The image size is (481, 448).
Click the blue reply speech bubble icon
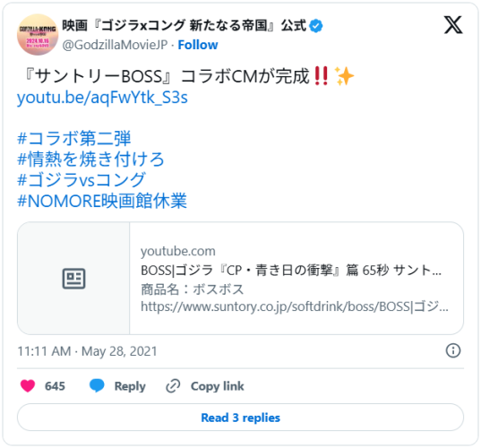click(97, 385)
